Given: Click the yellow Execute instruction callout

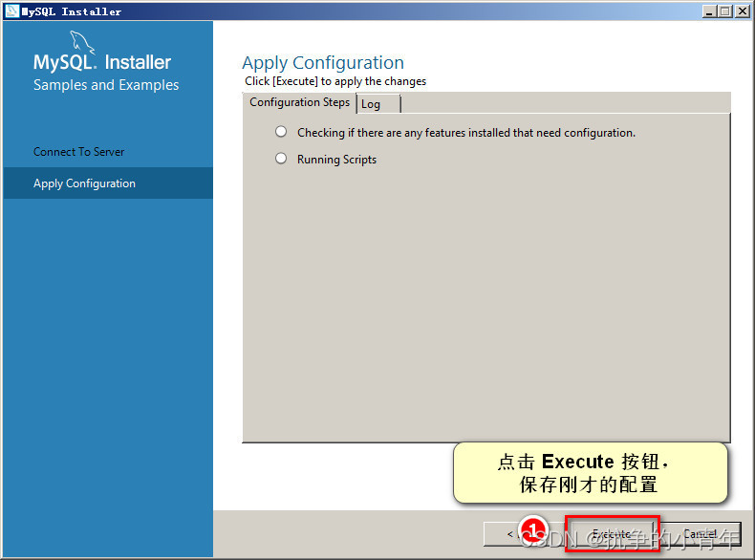Looking at the screenshot, I should (x=591, y=473).
